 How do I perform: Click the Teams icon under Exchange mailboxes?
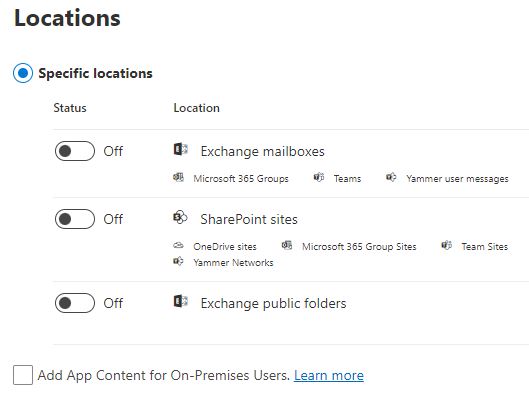coord(319,177)
